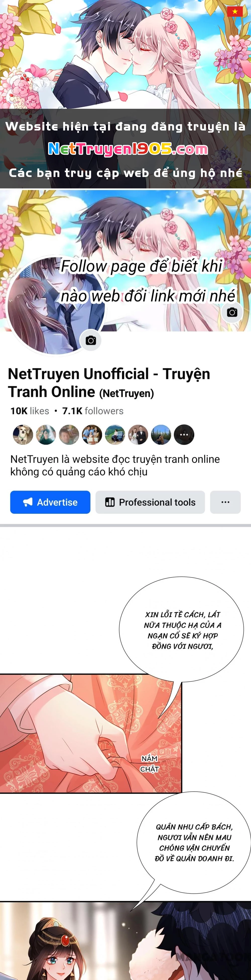Viewport: 251px width, 980px height.
Task: Click the megaphone icon on Advertise
Action: (28, 502)
